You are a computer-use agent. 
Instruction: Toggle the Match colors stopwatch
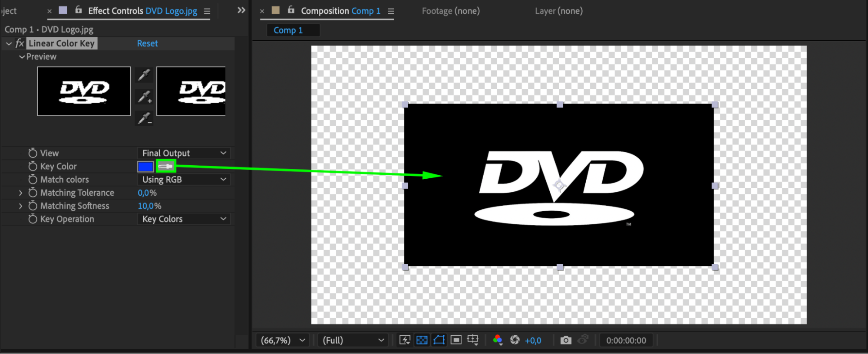(33, 180)
